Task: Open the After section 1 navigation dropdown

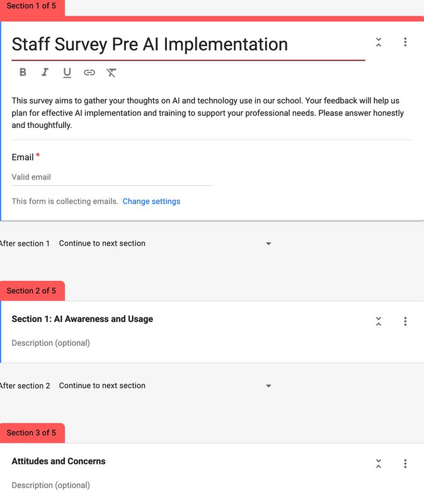Action: (165, 244)
